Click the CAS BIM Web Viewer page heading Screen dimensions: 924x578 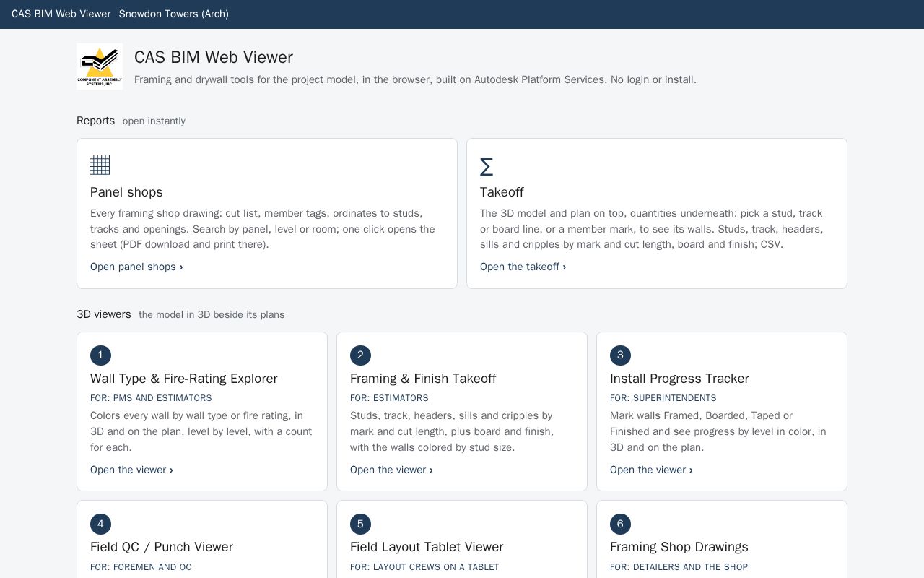pyautogui.click(x=213, y=57)
